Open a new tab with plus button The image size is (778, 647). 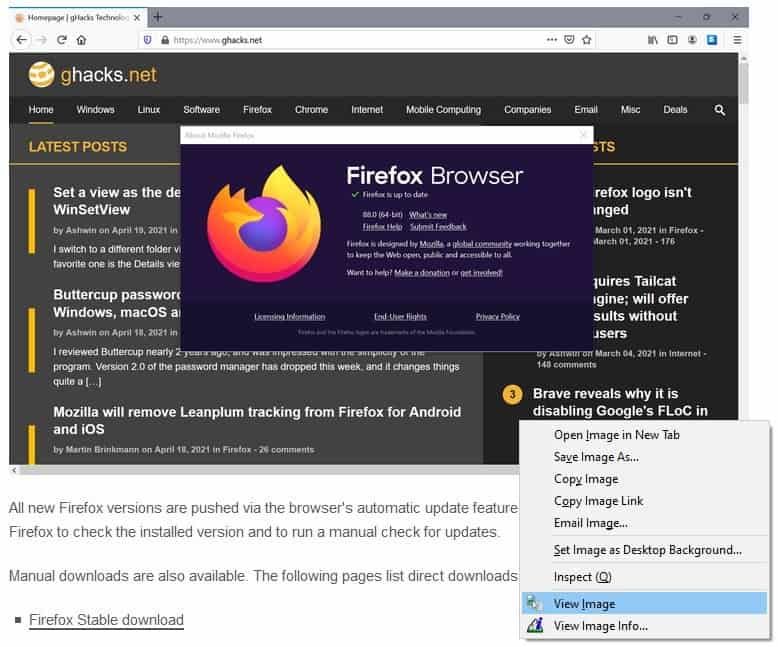pyautogui.click(x=158, y=17)
